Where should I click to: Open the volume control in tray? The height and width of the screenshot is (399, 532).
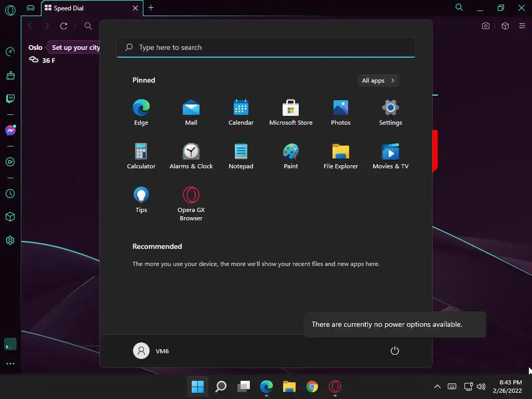[x=481, y=387]
